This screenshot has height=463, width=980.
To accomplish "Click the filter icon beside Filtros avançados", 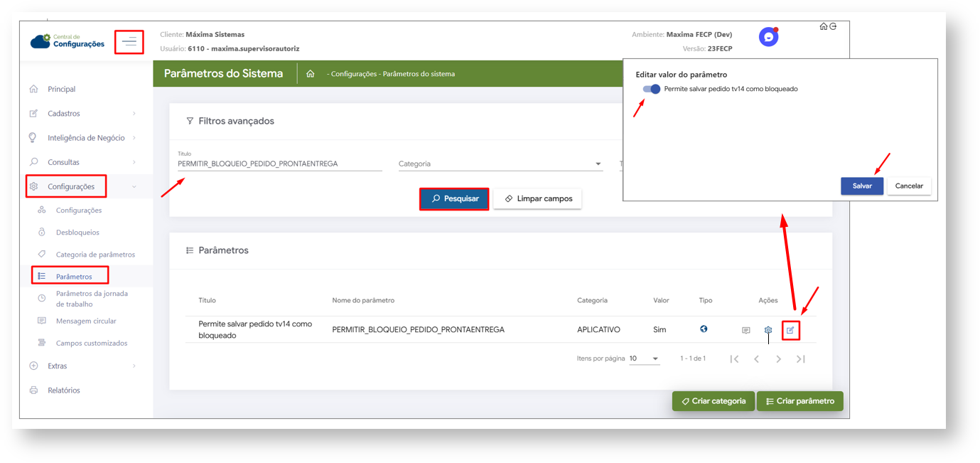I will (x=190, y=121).
